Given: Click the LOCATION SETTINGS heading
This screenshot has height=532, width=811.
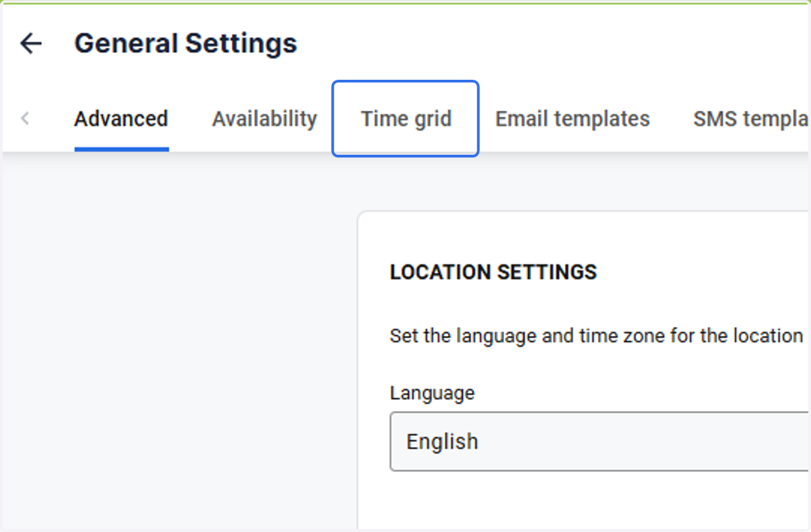Looking at the screenshot, I should tap(493, 272).
